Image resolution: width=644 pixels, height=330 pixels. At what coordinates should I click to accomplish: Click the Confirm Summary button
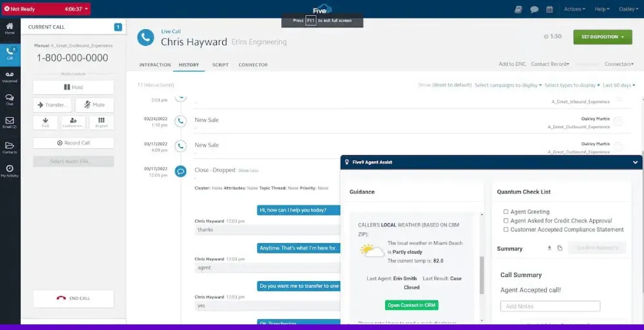tap(597, 247)
